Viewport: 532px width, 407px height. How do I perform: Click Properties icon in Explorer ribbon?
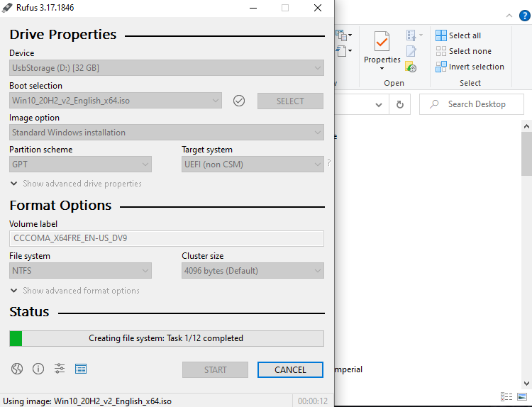click(382, 41)
